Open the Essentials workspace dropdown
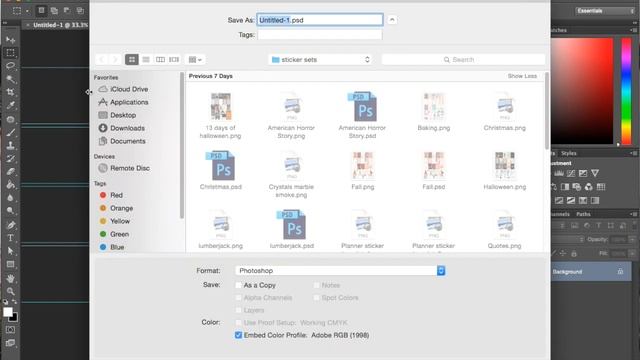The width and height of the screenshot is (640, 360). (605, 11)
